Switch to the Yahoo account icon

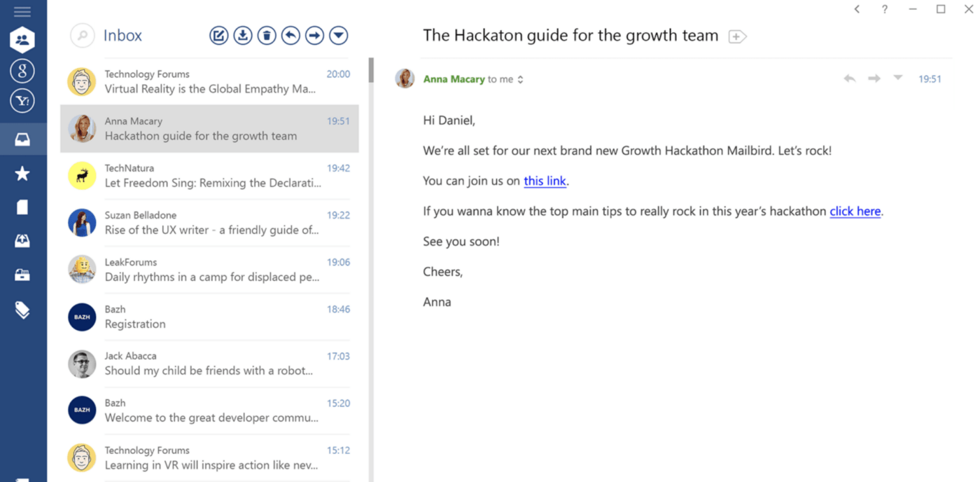(x=22, y=101)
